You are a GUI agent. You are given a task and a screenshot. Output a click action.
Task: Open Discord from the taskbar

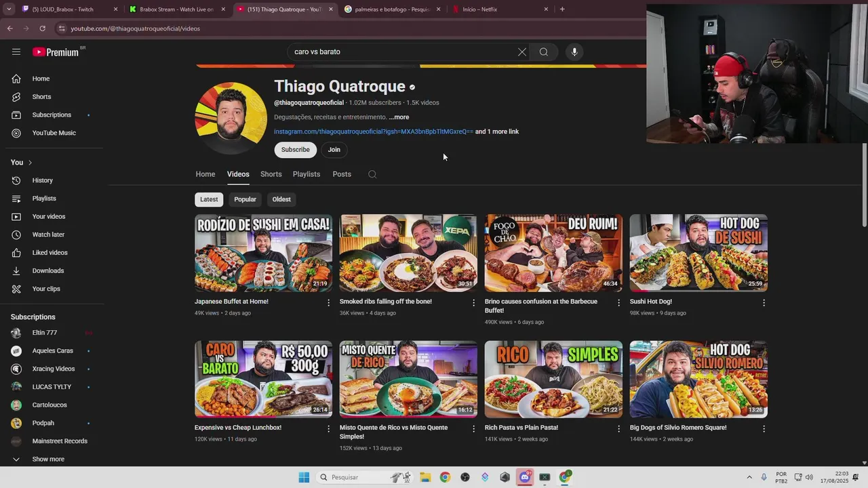tap(525, 477)
